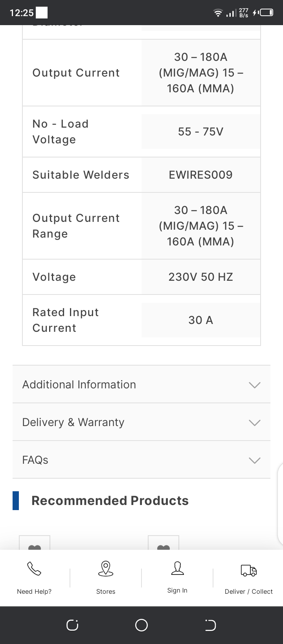This screenshot has width=283, height=644.
Task: Open recent apps from the navigation bar
Action: [72, 625]
